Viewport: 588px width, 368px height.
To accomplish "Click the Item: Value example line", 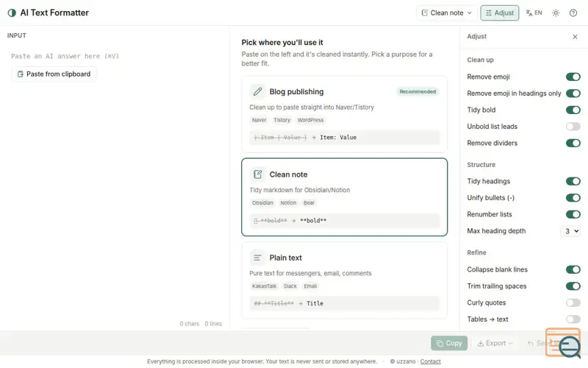I will point(344,138).
